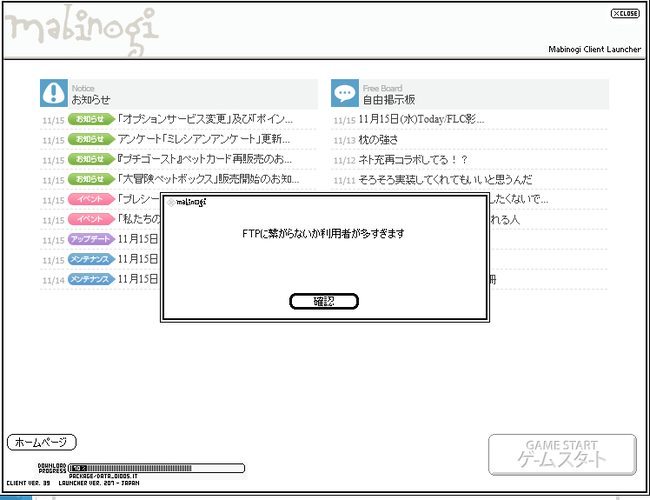Click the download progress bar

(156, 468)
